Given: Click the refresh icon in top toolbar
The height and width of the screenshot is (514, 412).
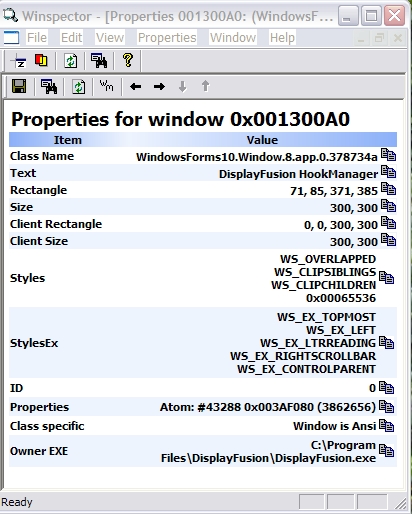Looking at the screenshot, I should 70,61.
